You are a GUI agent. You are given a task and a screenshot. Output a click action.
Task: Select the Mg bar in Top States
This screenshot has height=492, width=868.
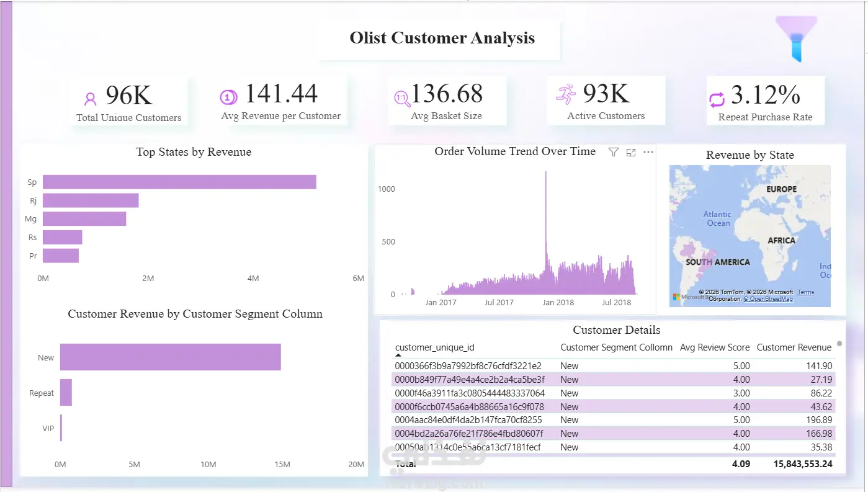[84, 219]
